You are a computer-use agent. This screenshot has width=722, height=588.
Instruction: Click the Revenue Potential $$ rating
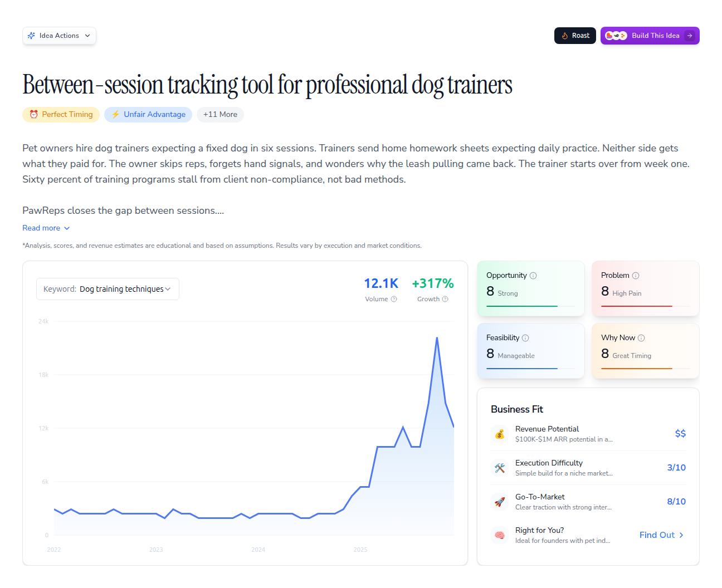(x=680, y=434)
